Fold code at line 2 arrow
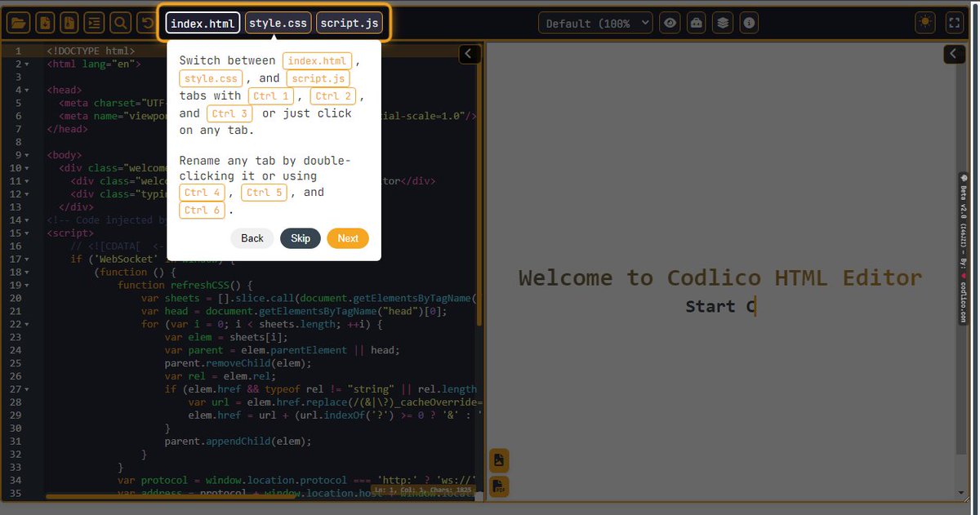The width and height of the screenshot is (980, 515). point(28,64)
